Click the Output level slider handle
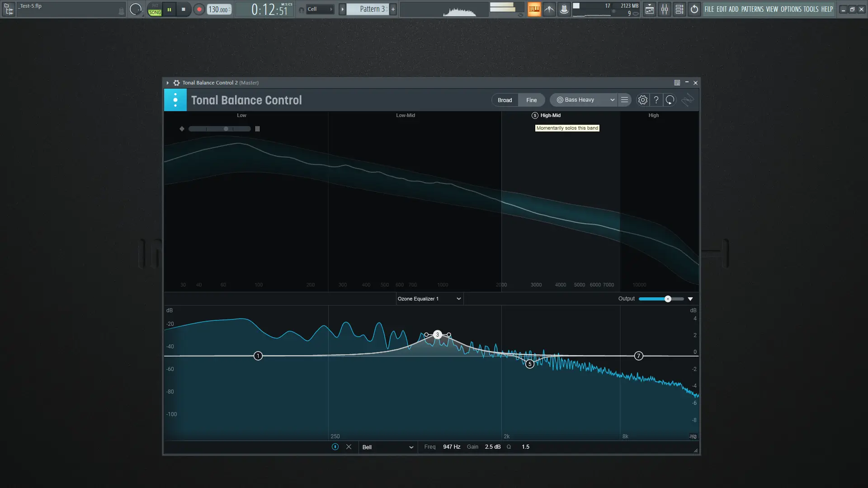Viewport: 868px width, 488px height. tap(668, 299)
